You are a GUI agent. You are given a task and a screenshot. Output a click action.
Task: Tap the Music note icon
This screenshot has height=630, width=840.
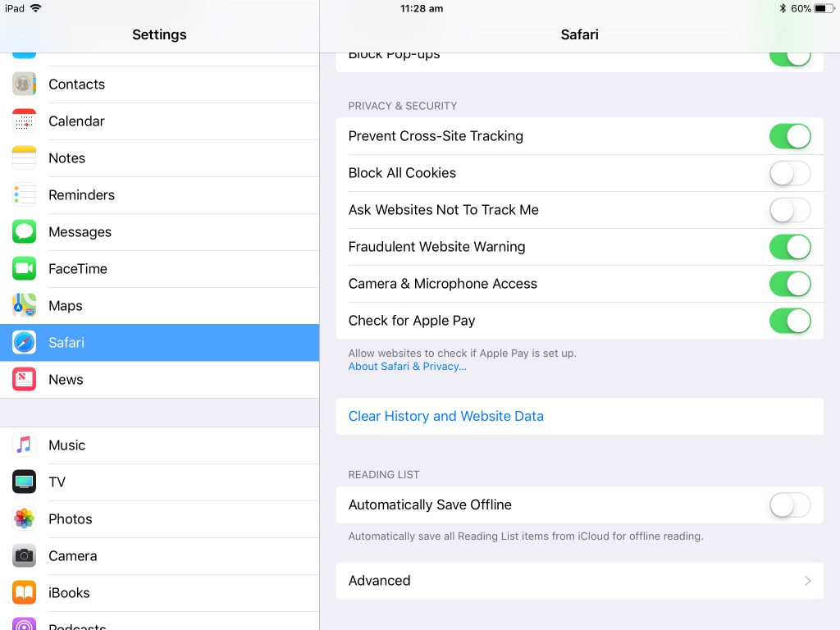[24, 445]
